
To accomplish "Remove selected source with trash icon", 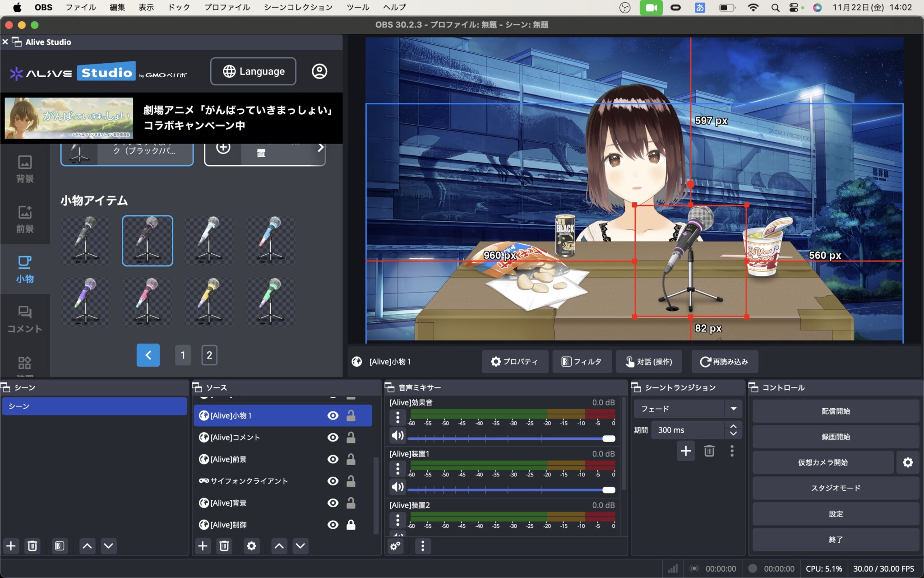I will coord(224,546).
